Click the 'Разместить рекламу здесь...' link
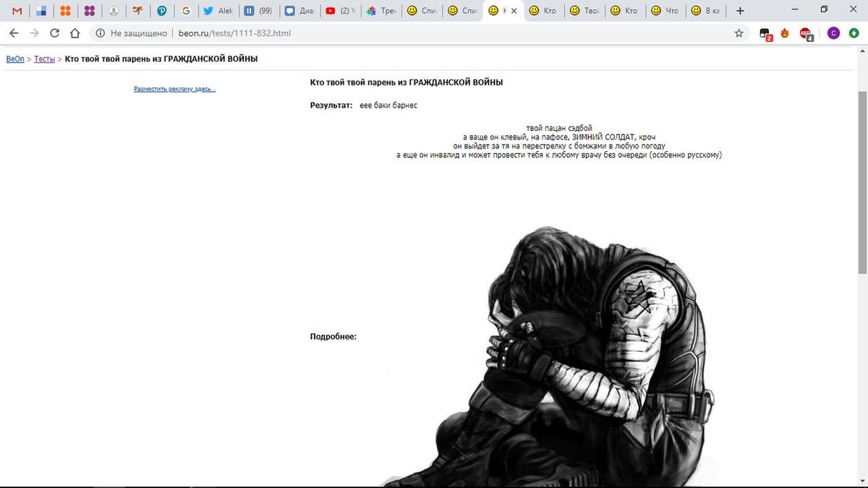The width and height of the screenshot is (868, 488). tap(175, 89)
